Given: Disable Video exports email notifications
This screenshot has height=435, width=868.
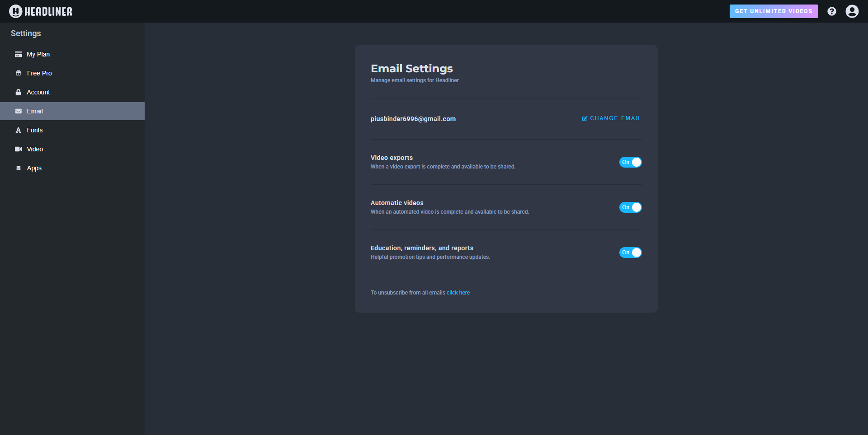Looking at the screenshot, I should (630, 162).
